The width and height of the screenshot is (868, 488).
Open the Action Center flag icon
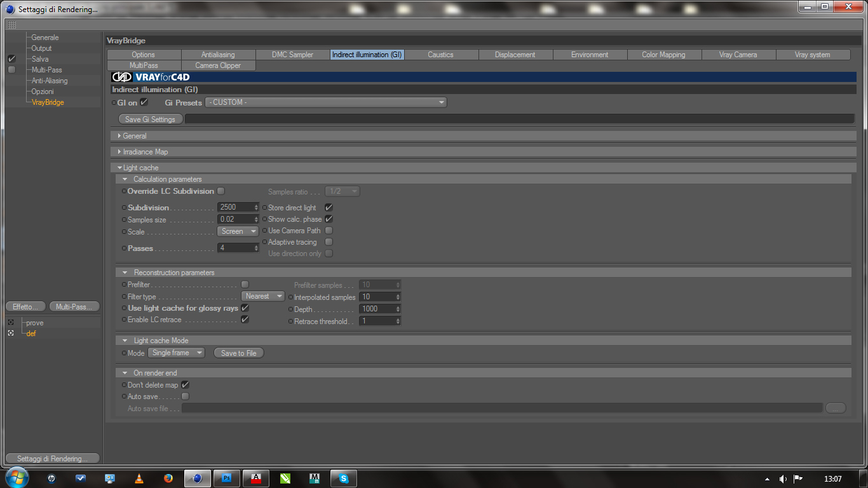point(798,478)
